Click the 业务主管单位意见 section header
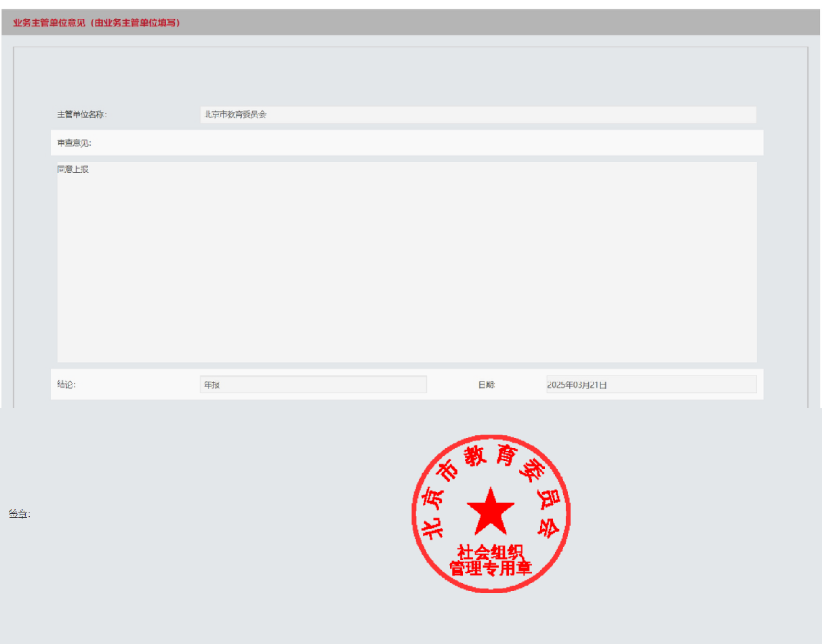Viewport: 822px width, 644px height. (x=96, y=23)
